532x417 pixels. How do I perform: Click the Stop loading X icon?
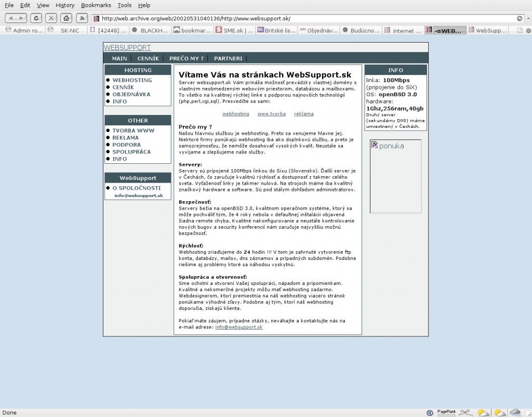click(x=51, y=17)
